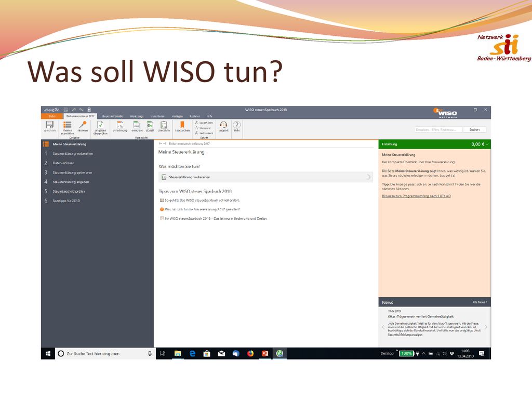Open the Werkzeuge tab

(137, 116)
